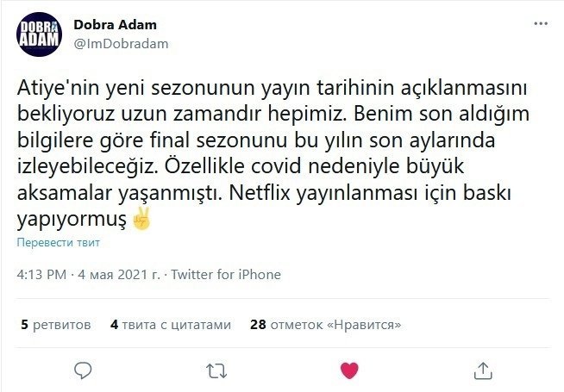Show the 4 твита с цитатами
The height and width of the screenshot is (392, 564).
click(171, 325)
